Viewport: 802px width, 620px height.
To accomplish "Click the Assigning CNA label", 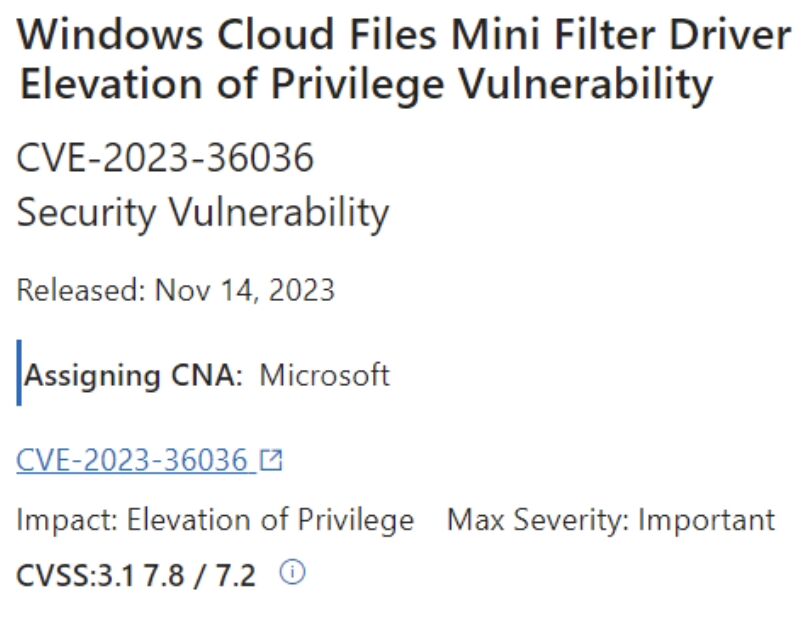I will pos(133,376).
